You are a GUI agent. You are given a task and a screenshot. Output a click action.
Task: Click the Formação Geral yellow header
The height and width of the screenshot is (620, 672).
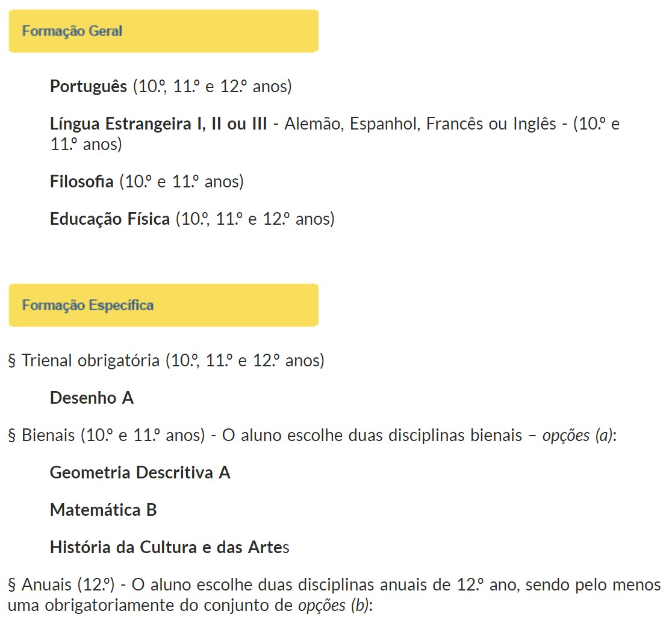(163, 31)
